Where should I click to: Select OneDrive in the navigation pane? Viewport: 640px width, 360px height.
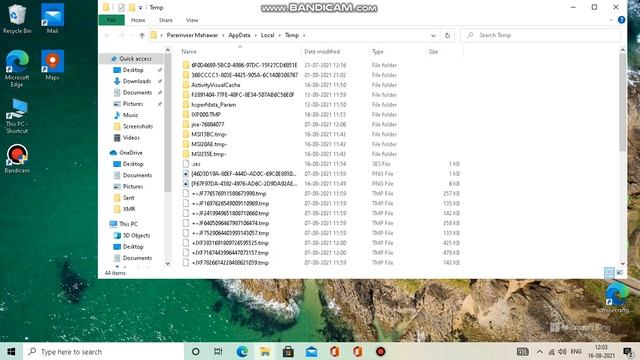131,153
